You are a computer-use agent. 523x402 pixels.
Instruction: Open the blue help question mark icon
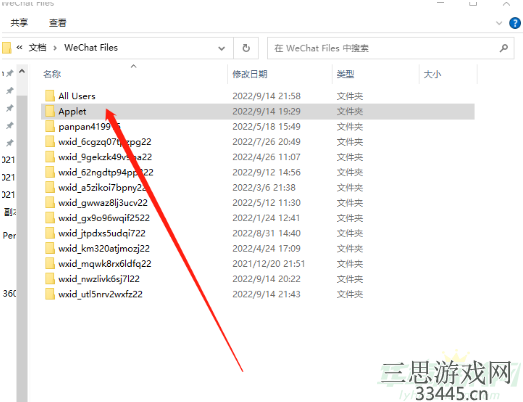point(515,23)
